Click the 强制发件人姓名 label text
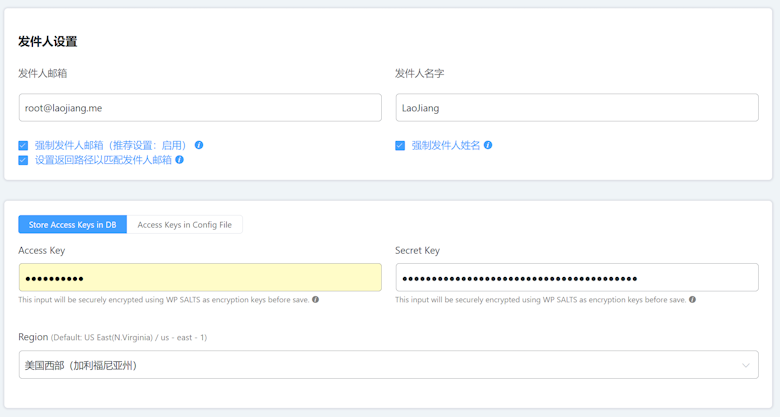 coord(446,146)
